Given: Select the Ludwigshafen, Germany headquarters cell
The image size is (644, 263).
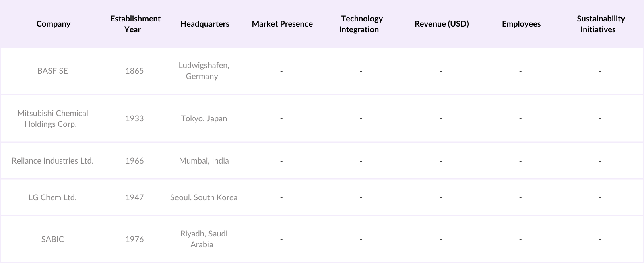Looking at the screenshot, I should click(x=204, y=71).
